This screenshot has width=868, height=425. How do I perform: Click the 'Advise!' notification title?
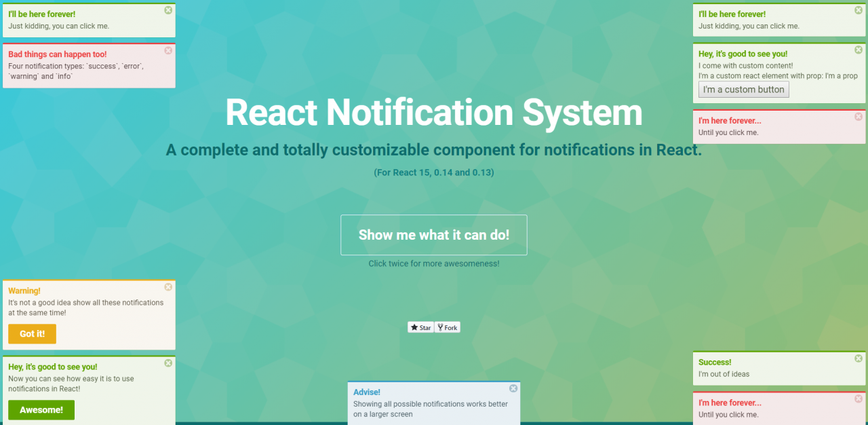pyautogui.click(x=367, y=392)
